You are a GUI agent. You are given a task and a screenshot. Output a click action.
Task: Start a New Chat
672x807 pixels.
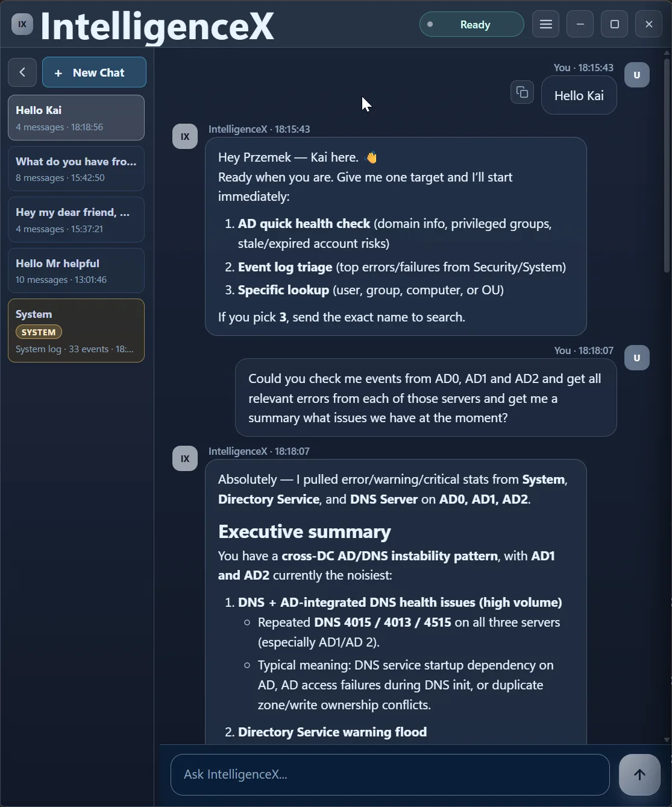coord(94,72)
